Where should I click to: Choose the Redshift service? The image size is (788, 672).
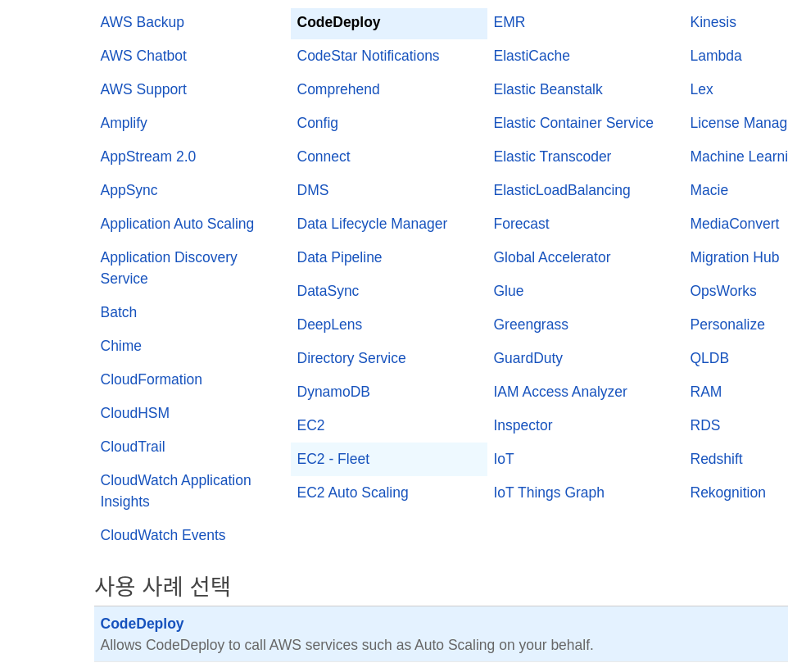pos(716,459)
